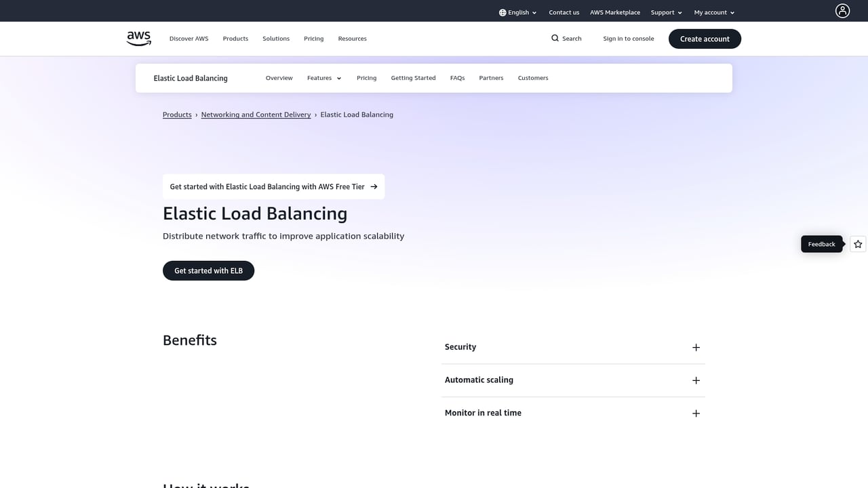Click the Free Tier arrow icon
The image size is (868, 488).
pyautogui.click(x=374, y=186)
